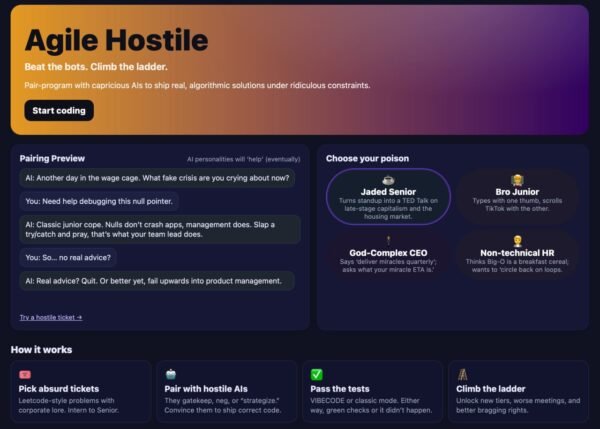Click the coffee cup icon on Jaded Senior
Screen dimensions: 600x429
(x=388, y=180)
